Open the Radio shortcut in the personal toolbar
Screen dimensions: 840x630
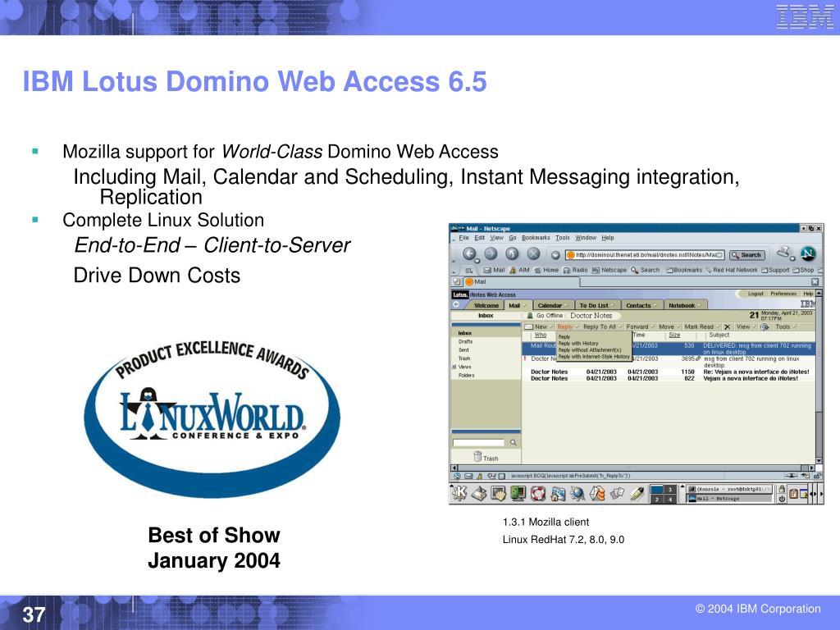click(575, 270)
